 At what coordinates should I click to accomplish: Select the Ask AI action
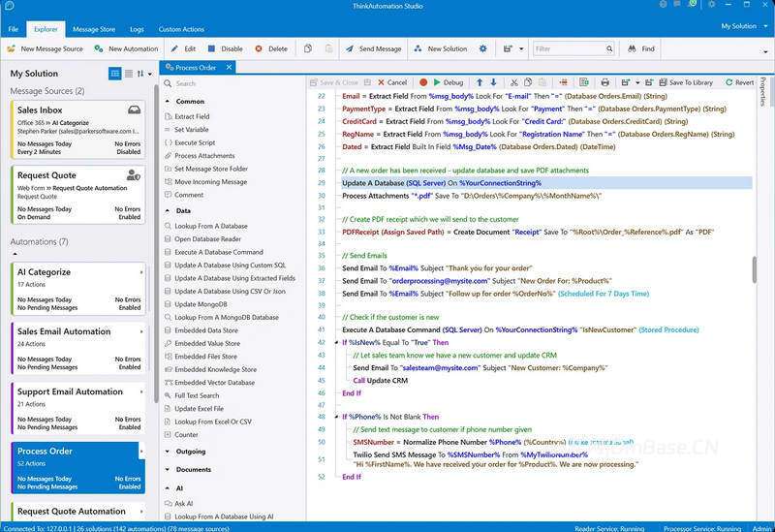pos(183,503)
